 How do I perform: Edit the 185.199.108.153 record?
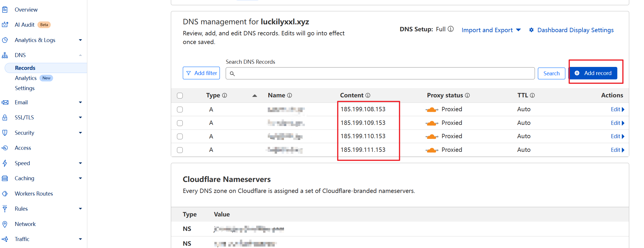click(x=617, y=110)
